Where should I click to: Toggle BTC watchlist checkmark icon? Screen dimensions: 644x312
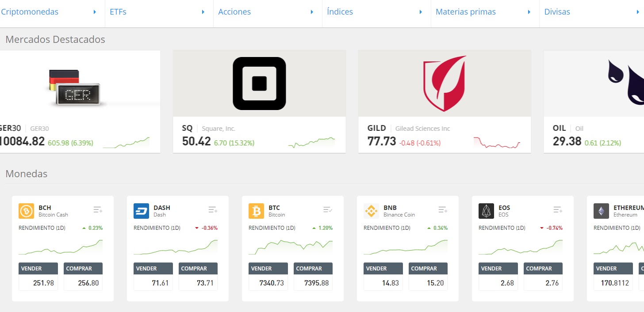tap(328, 209)
